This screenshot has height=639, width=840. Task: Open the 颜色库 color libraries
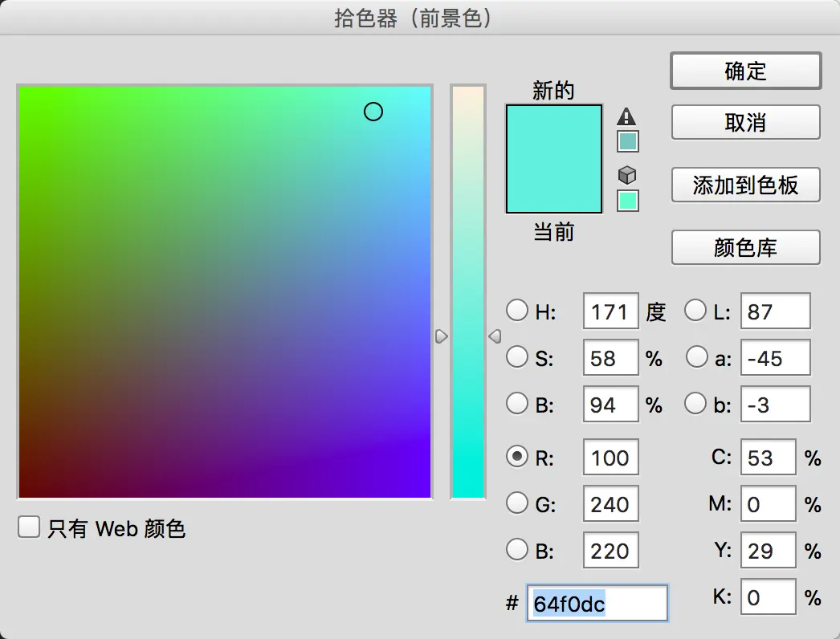tap(746, 247)
